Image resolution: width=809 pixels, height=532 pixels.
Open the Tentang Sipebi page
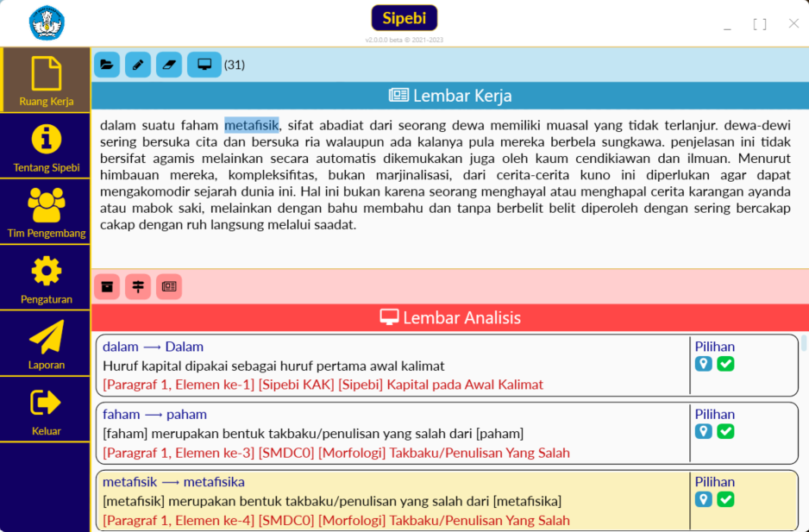point(47,146)
